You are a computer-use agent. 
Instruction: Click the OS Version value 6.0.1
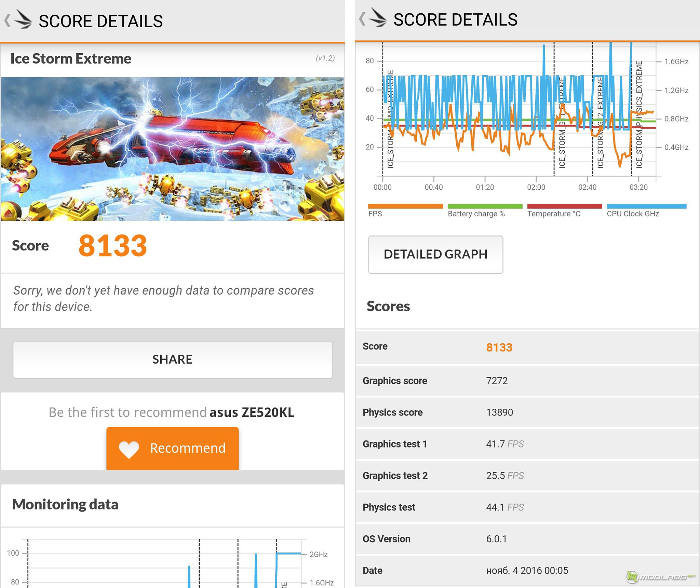(x=496, y=539)
